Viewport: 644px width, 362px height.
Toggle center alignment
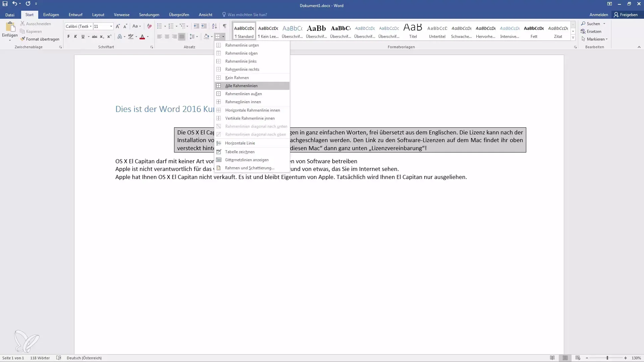[x=167, y=37]
